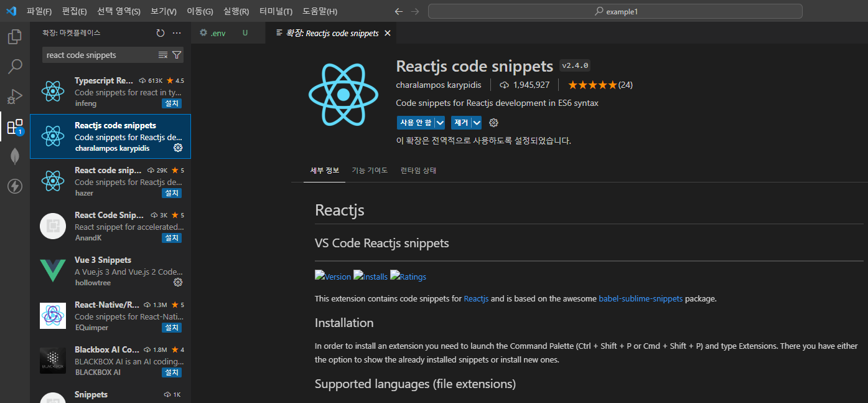
Task: Open the 보기(V) menu
Action: [x=164, y=11]
